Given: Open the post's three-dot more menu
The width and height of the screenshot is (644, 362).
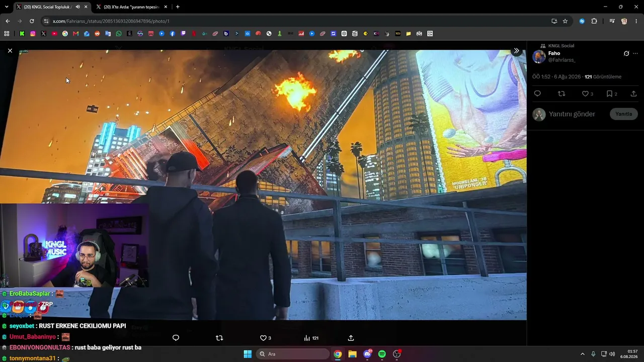Looking at the screenshot, I should 635,53.
